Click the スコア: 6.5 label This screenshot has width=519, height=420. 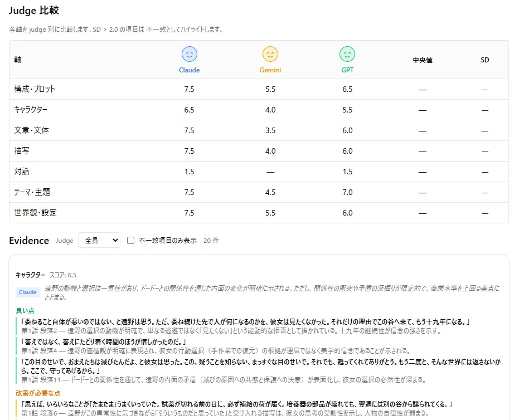[63, 275]
